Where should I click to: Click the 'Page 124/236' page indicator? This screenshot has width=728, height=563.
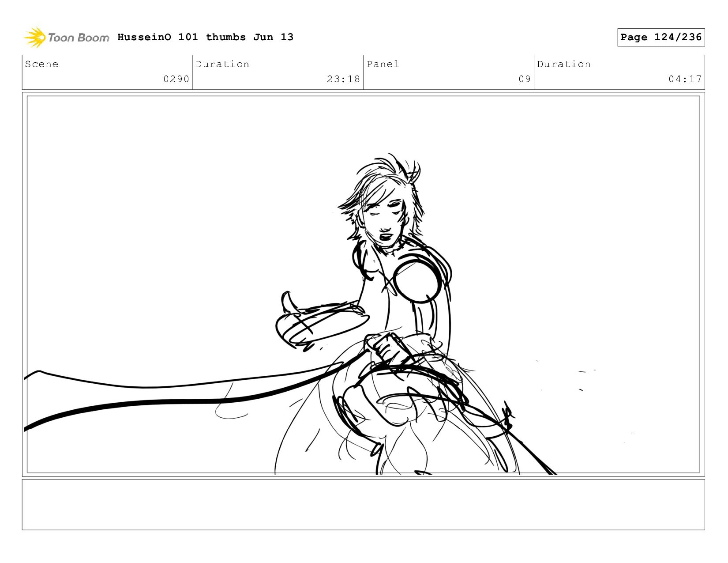(661, 37)
